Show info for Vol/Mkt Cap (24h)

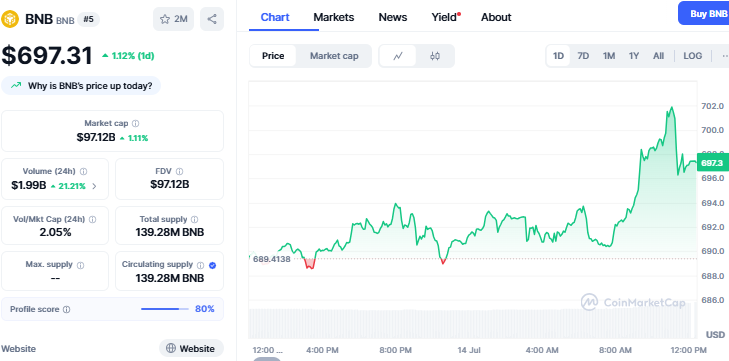click(x=93, y=219)
